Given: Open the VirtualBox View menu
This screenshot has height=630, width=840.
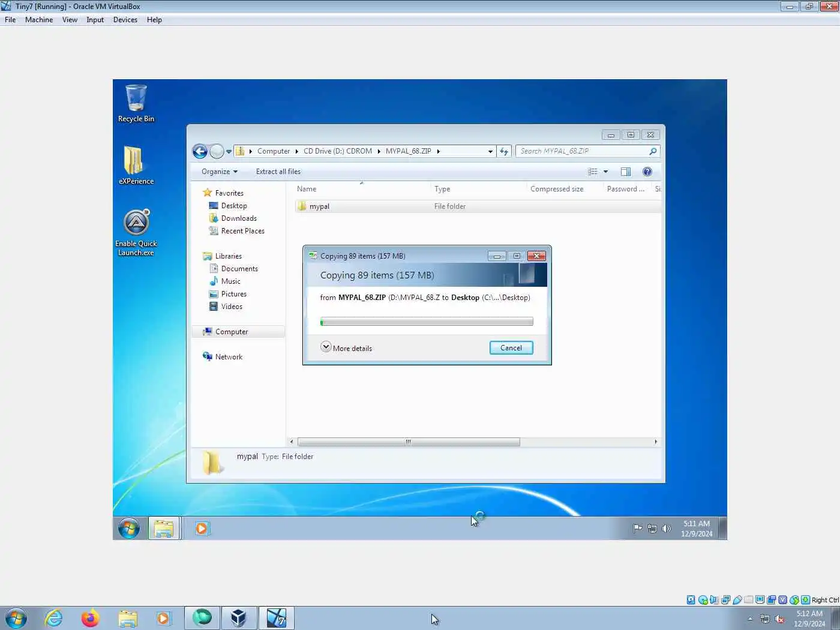Looking at the screenshot, I should tap(70, 20).
